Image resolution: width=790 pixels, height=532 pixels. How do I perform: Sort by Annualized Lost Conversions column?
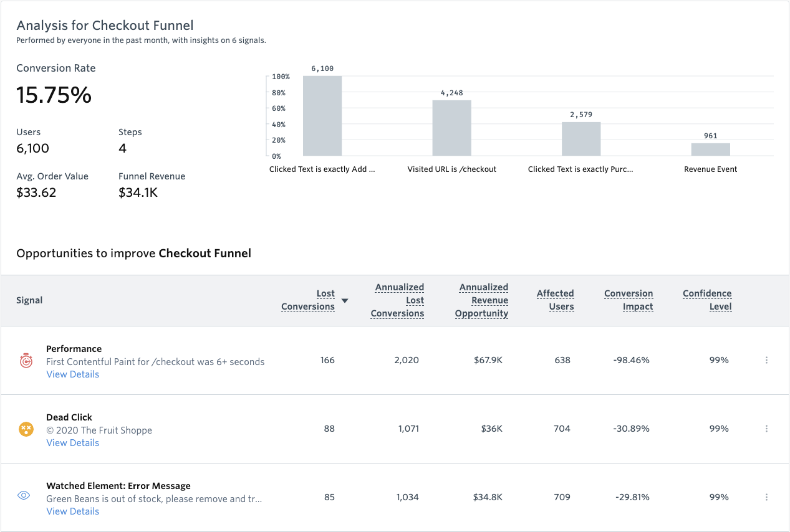click(398, 300)
